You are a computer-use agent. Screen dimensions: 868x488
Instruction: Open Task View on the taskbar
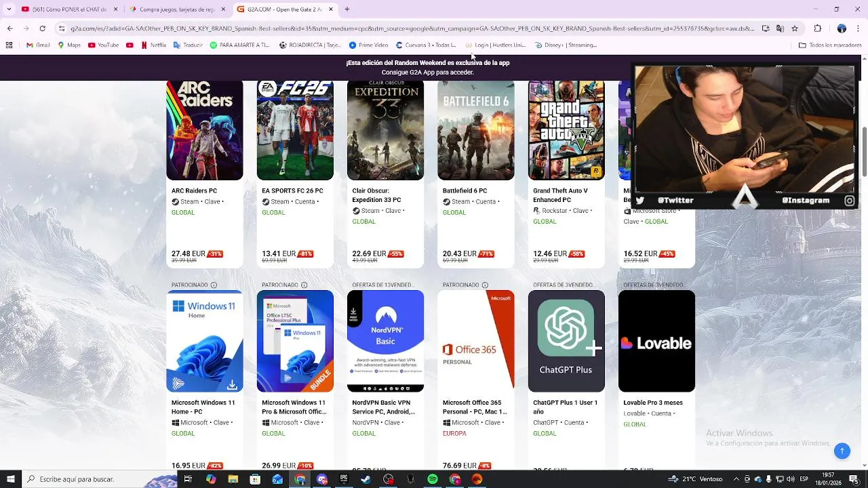[188, 479]
